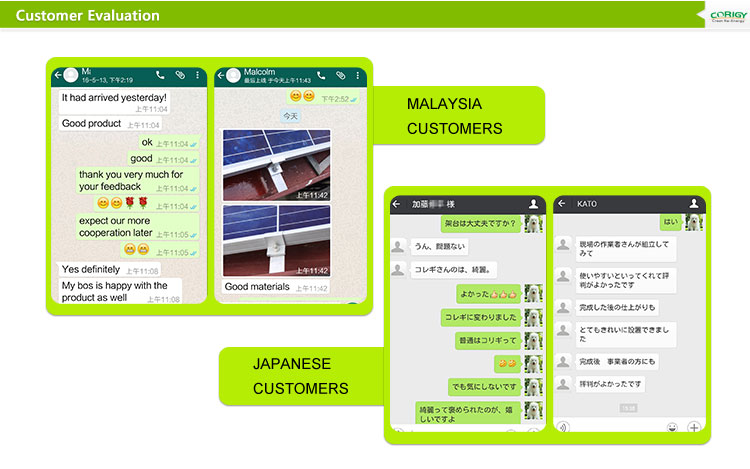Screen dimensions: 750x469
Task: Select the 架台は大丈夫ですか？ message bubble
Action: point(480,223)
